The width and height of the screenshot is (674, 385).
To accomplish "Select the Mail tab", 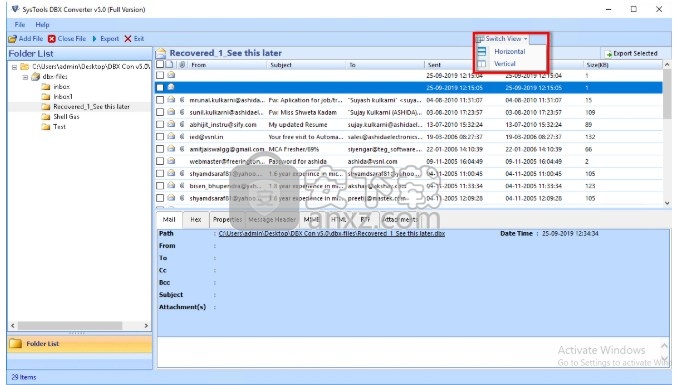I will click(x=169, y=220).
